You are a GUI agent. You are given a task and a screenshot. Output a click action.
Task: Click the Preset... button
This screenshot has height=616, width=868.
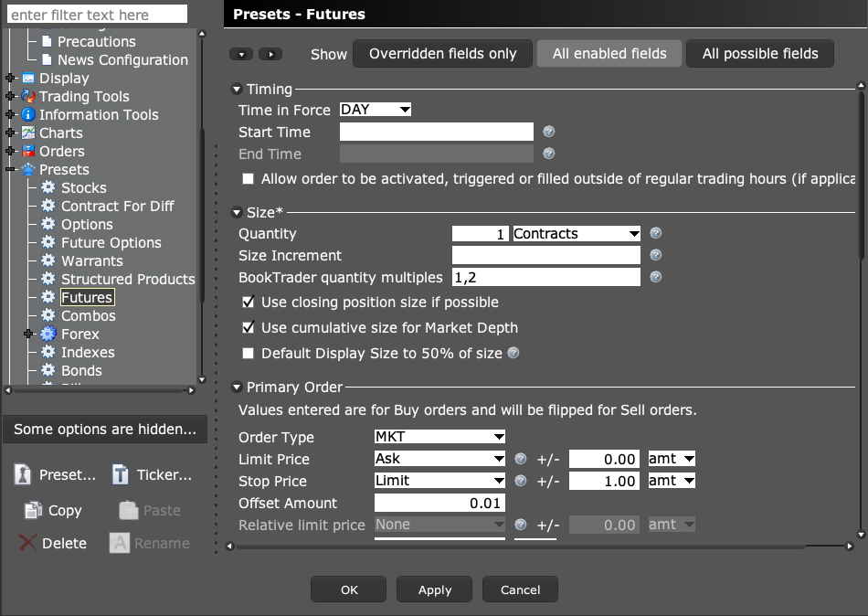55,474
